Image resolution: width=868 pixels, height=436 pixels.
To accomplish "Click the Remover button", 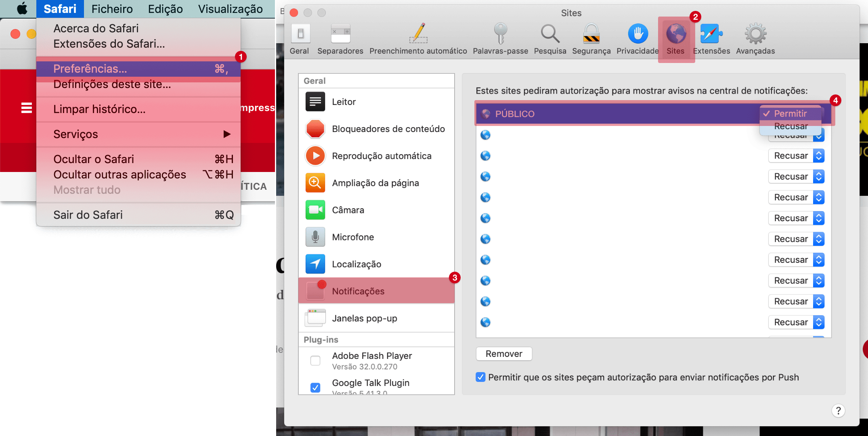I will [x=503, y=354].
